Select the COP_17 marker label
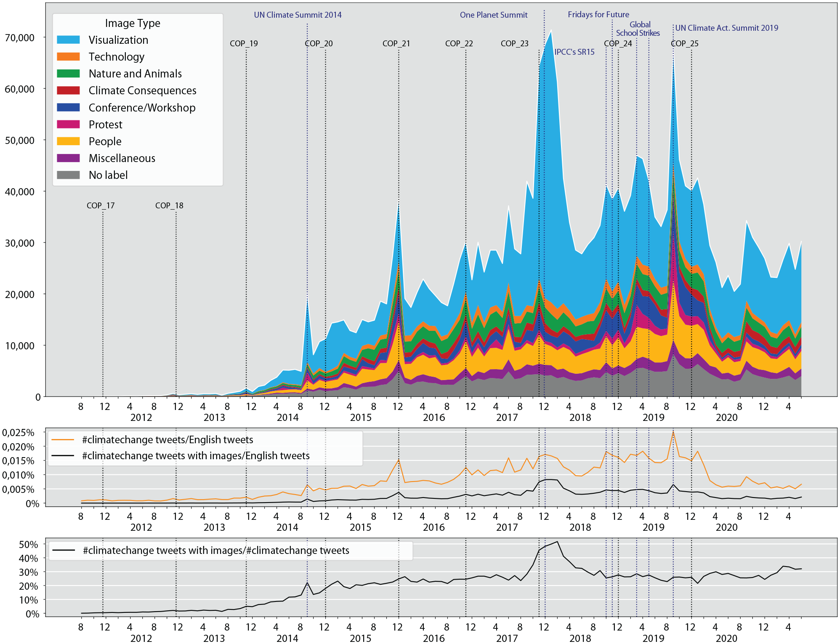Image resolution: width=840 pixels, height=644 pixels. pos(101,205)
